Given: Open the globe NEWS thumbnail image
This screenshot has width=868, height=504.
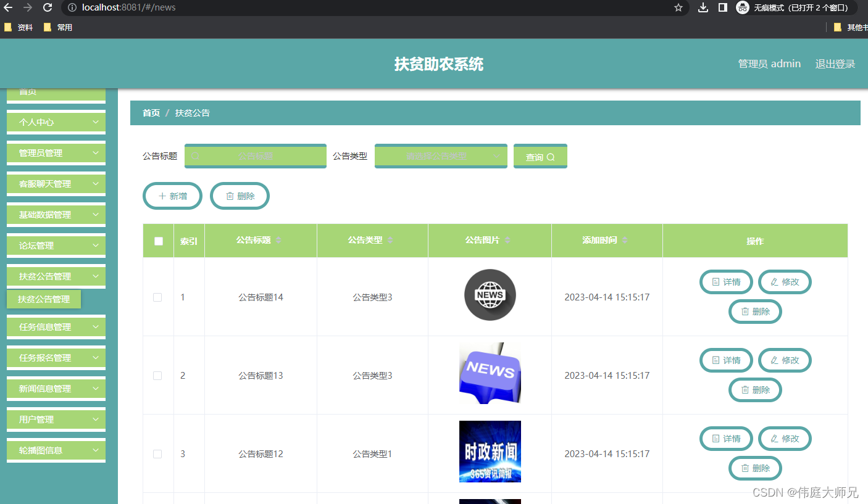Looking at the screenshot, I should click(490, 295).
